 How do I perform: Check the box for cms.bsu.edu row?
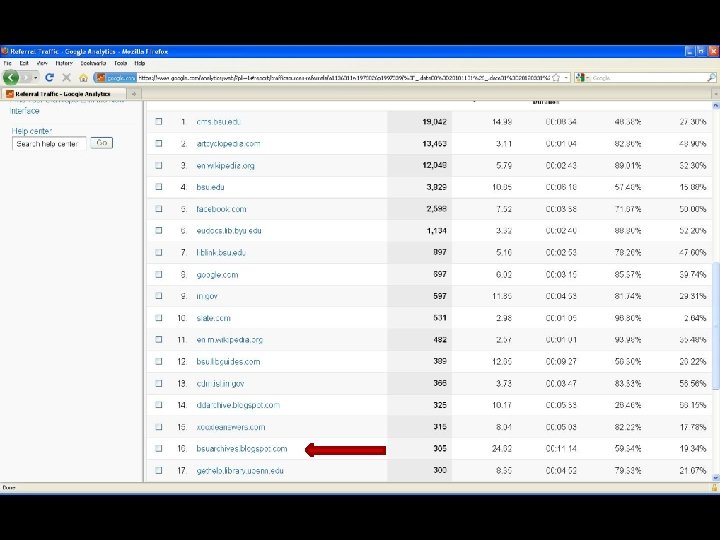click(159, 122)
